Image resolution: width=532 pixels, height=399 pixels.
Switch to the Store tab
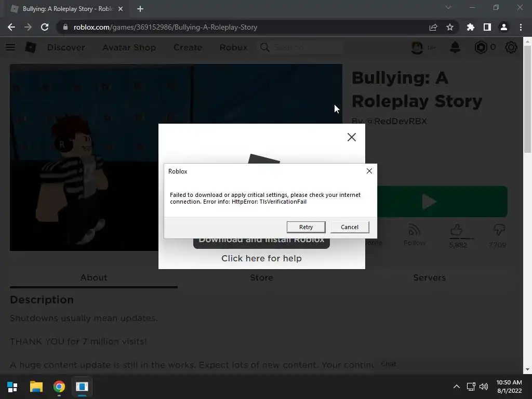tap(262, 277)
